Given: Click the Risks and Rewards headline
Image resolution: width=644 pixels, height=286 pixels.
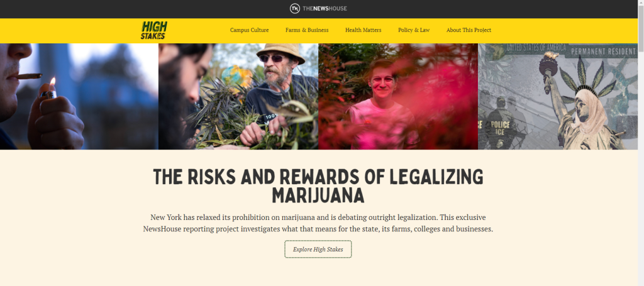Looking at the screenshot, I should point(318,186).
